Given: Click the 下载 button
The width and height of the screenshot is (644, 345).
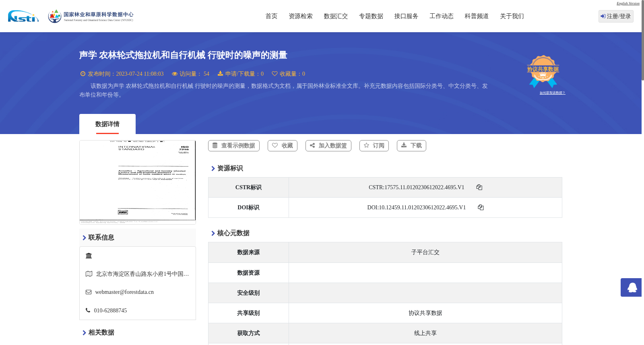Looking at the screenshot, I should [411, 146].
